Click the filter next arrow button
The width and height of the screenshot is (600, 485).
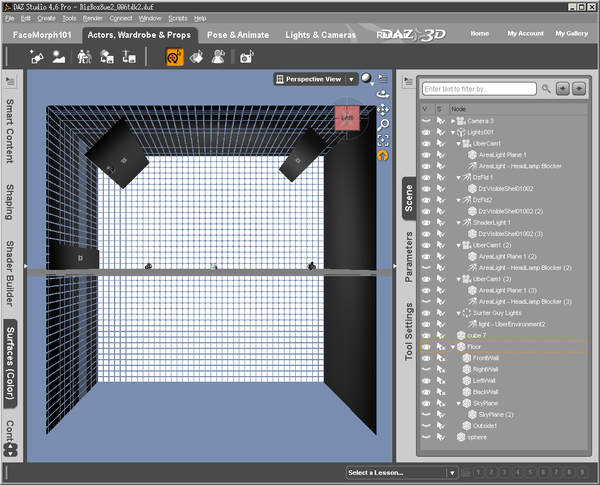tap(579, 89)
